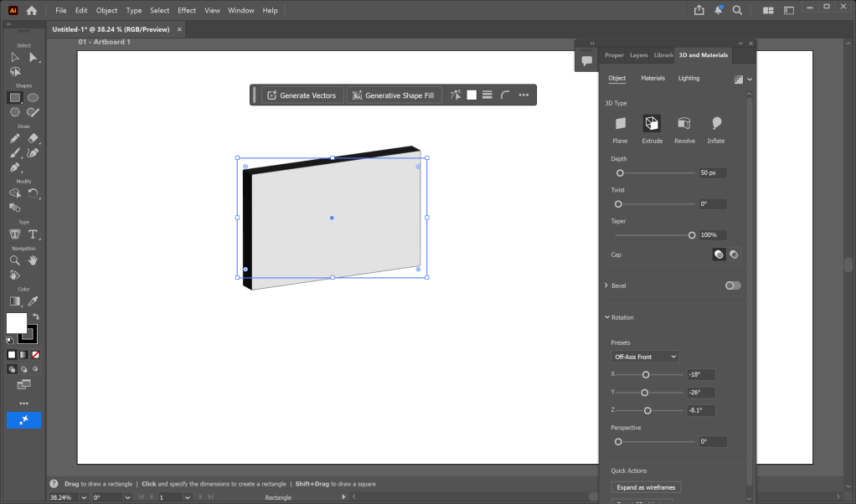Click the Depth slider handle

tap(620, 173)
